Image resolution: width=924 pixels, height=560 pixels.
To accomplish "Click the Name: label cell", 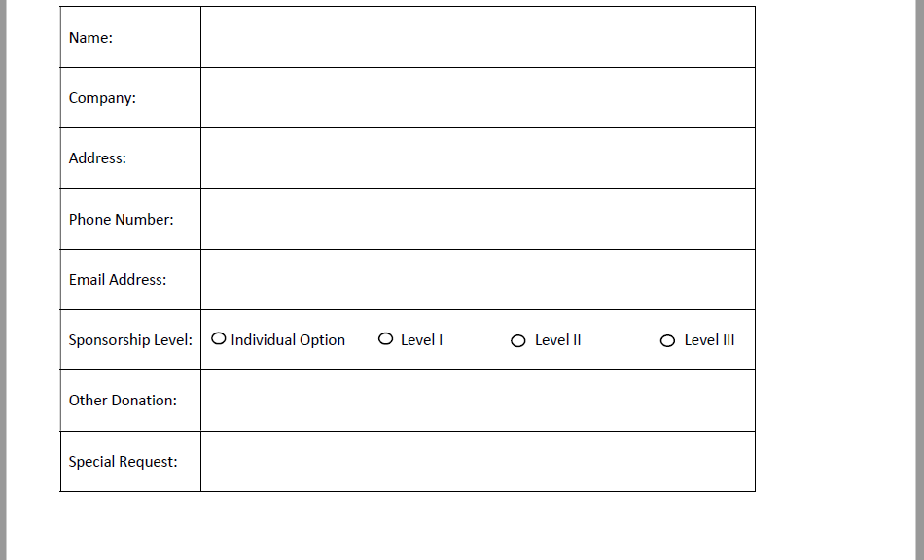I will point(130,37).
